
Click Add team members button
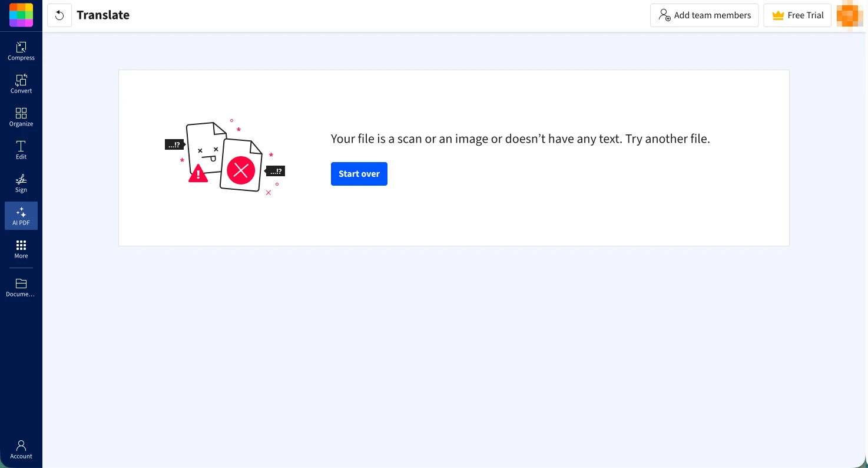tap(704, 15)
